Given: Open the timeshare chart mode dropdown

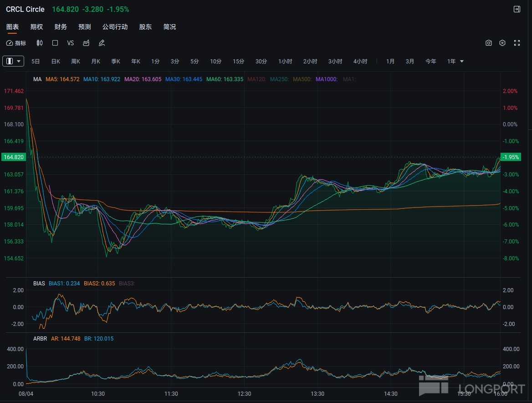Looking at the screenshot, I should click(x=13, y=61).
